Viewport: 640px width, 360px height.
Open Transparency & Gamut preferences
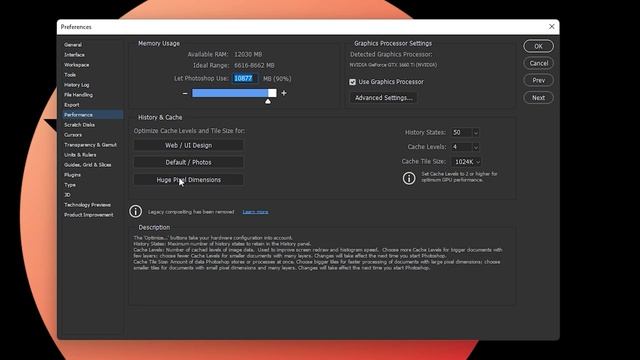[90, 145]
